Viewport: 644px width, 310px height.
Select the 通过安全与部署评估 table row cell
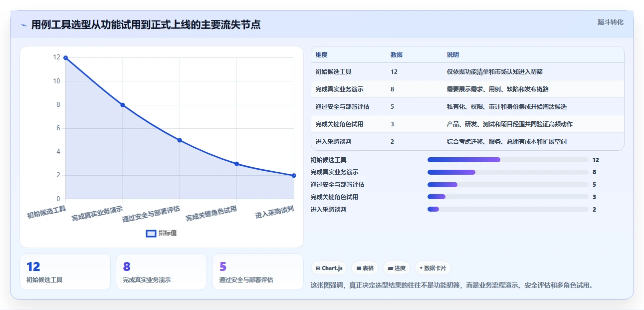point(343,107)
